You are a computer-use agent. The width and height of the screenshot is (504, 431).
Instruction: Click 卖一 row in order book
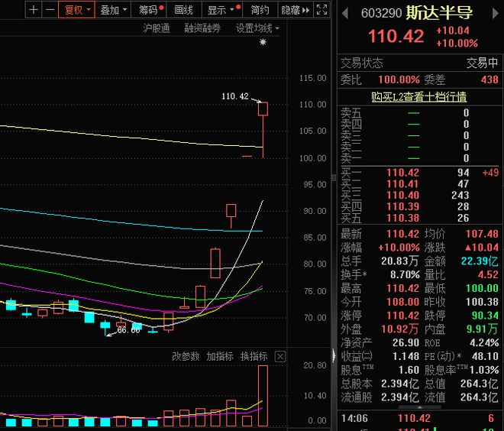(419, 158)
